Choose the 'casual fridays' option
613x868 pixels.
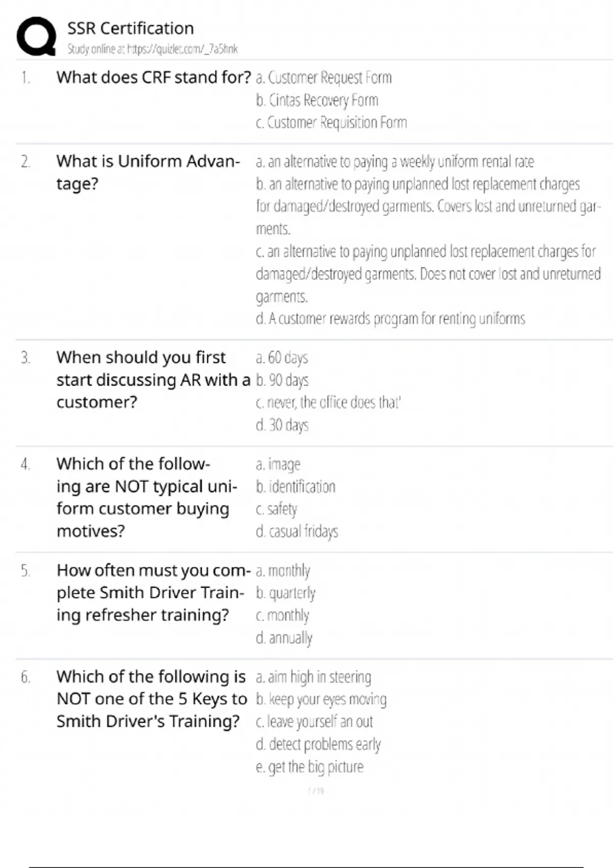coord(297,532)
